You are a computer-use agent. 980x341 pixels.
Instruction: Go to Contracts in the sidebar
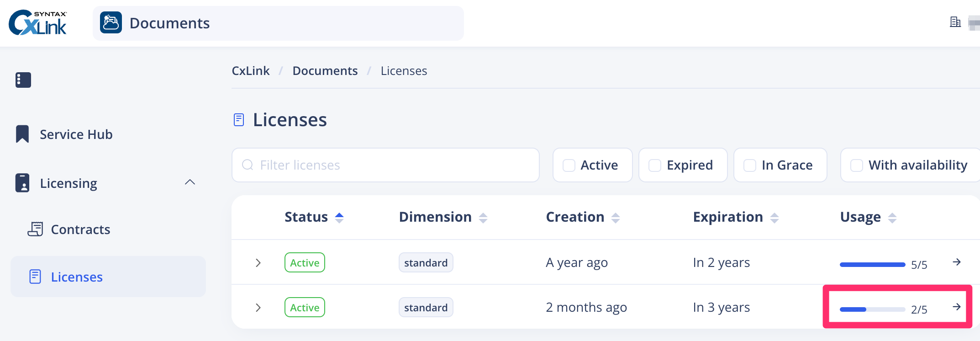pyautogui.click(x=80, y=229)
